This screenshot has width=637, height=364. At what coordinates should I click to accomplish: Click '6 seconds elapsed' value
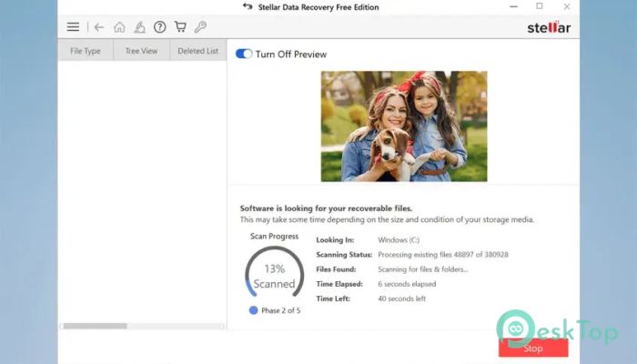tap(407, 284)
